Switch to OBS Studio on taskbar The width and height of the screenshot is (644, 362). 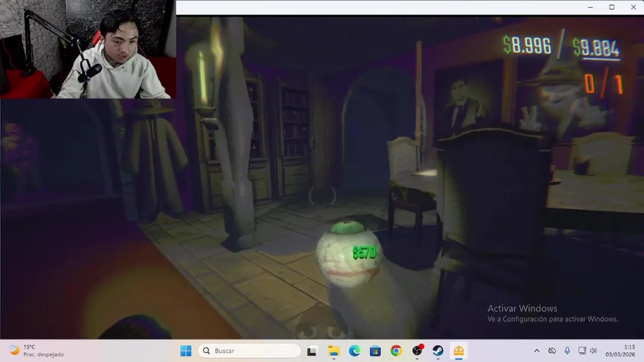coord(417,350)
